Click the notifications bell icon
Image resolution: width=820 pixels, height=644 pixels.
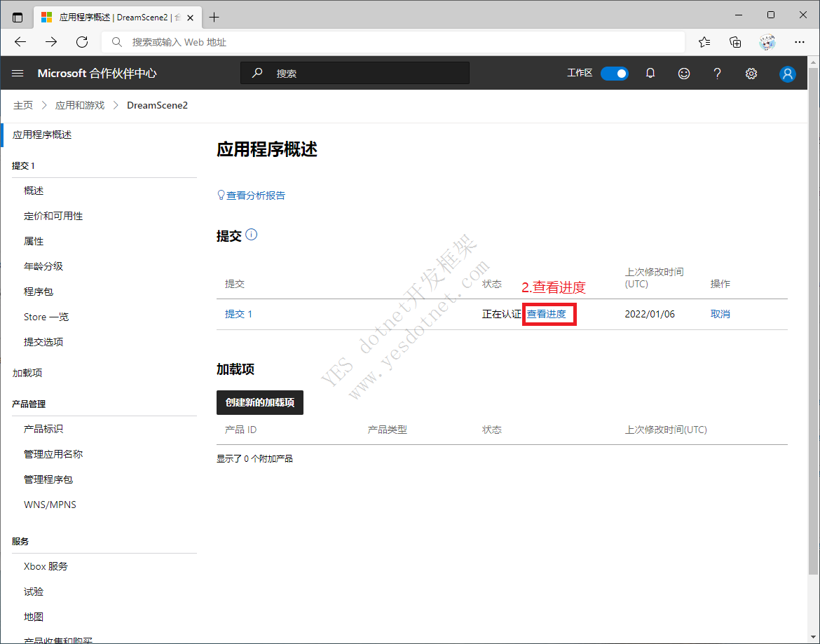point(650,74)
